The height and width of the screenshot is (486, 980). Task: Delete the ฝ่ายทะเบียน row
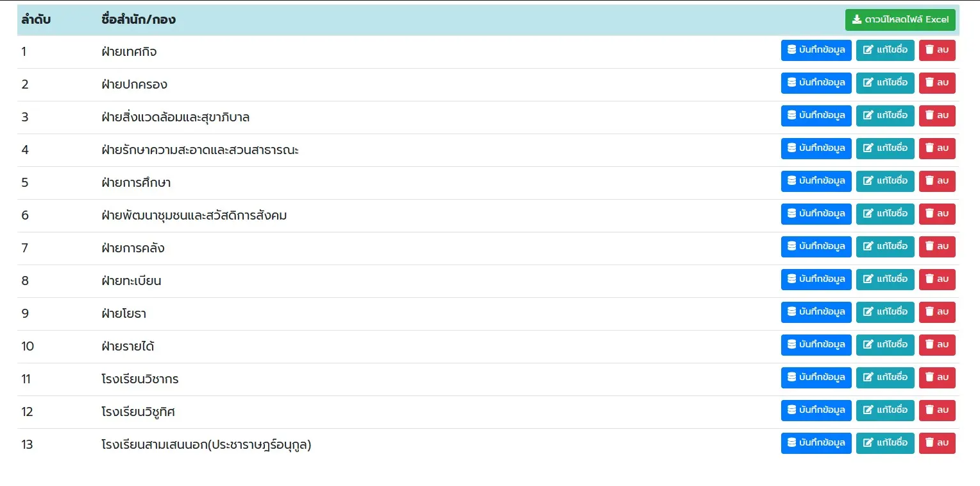click(937, 279)
